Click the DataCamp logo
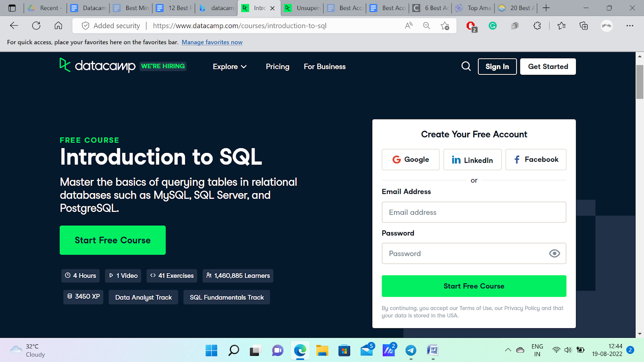The image size is (644, 362). click(x=97, y=66)
